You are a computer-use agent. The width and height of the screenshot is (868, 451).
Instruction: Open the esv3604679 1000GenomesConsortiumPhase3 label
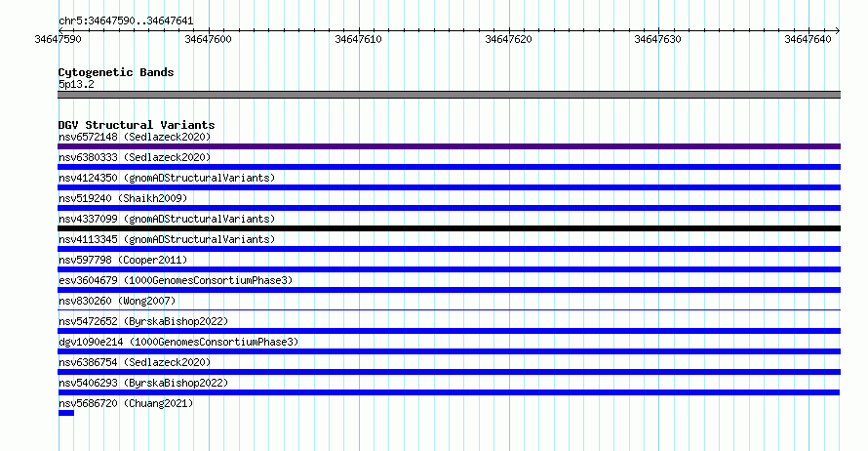(176, 280)
